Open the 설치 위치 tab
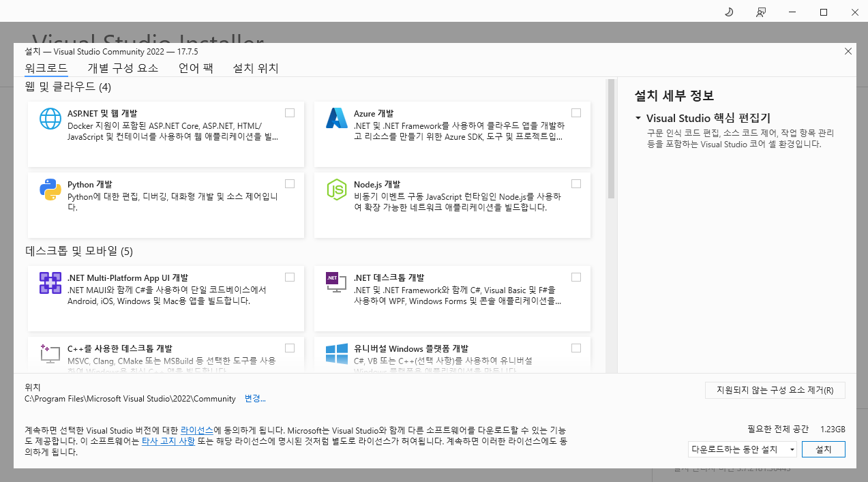The image size is (868, 482). [x=256, y=68]
